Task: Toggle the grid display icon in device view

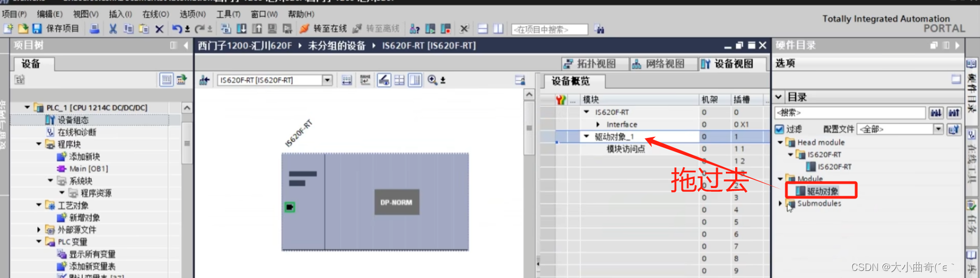Action: tap(400, 80)
